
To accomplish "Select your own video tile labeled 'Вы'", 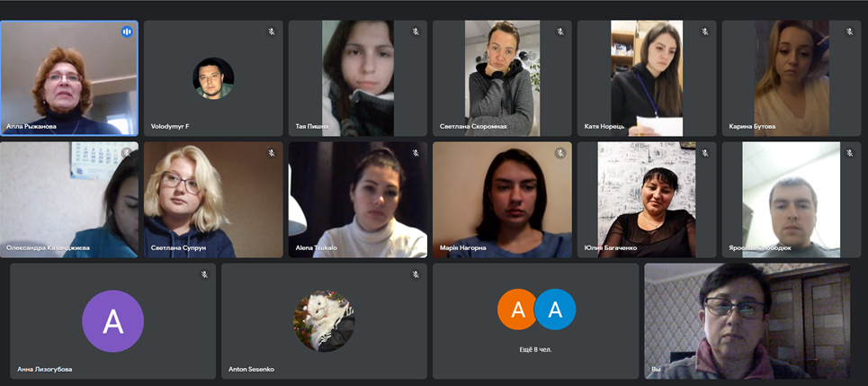I will 747,321.
